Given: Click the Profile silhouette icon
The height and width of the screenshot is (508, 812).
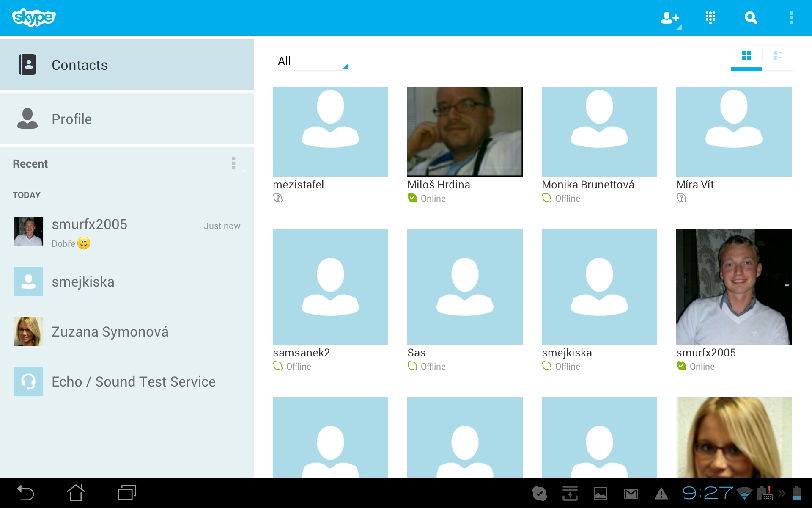Looking at the screenshot, I should pos(27,119).
